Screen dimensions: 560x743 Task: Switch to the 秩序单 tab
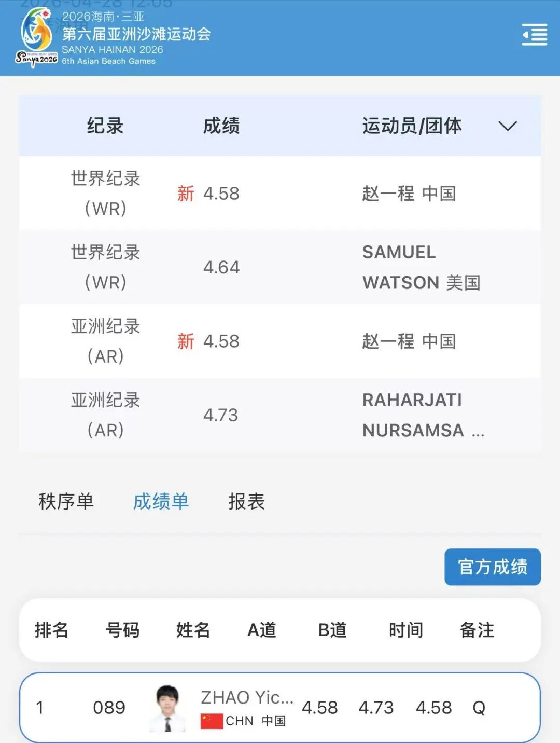[66, 502]
